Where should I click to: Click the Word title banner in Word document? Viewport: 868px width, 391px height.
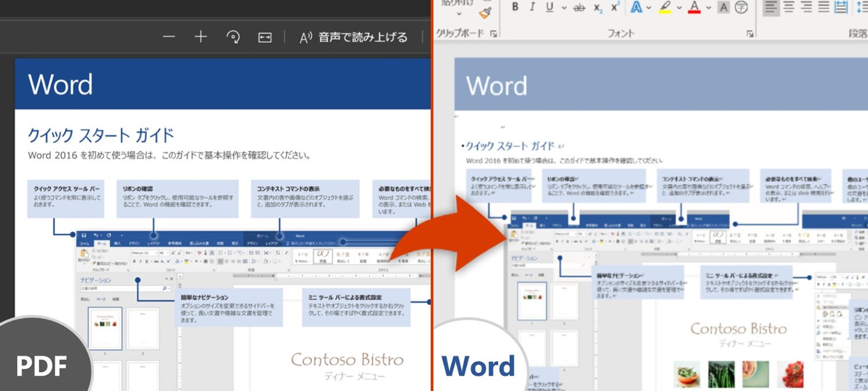pos(661,84)
